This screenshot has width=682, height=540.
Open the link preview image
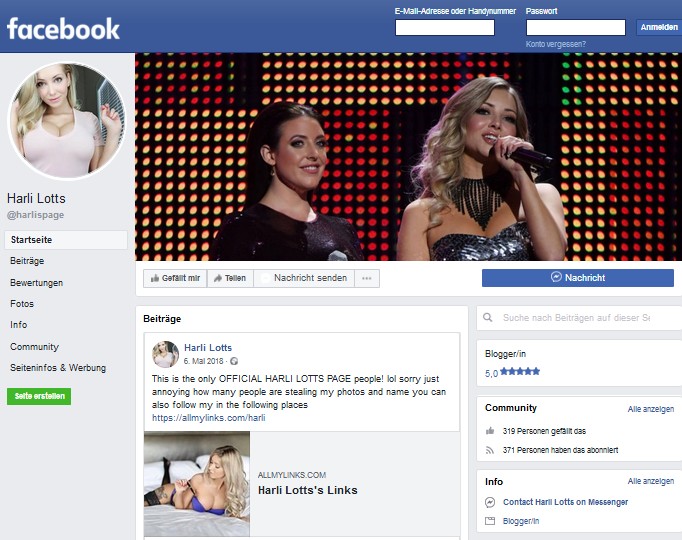coord(197,484)
